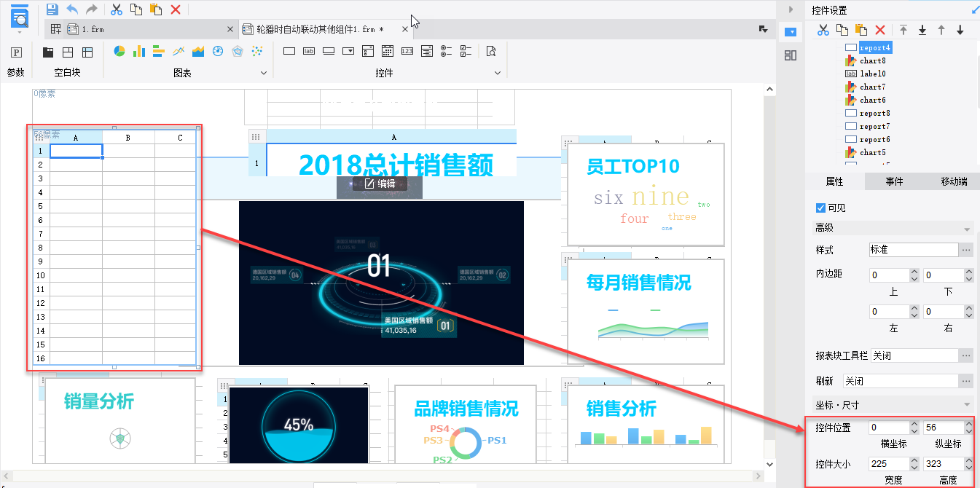Add an area chart component
The width and height of the screenshot is (980, 488).
click(198, 51)
